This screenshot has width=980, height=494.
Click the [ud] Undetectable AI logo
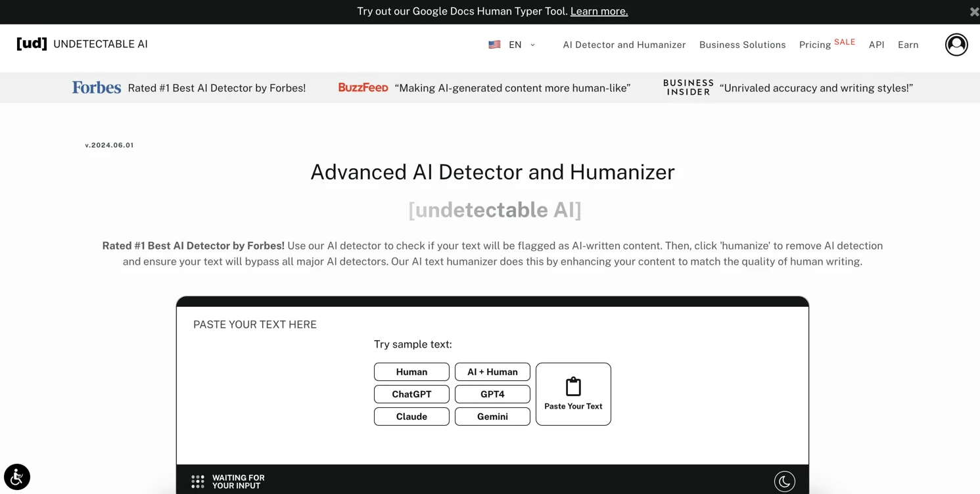coord(82,44)
